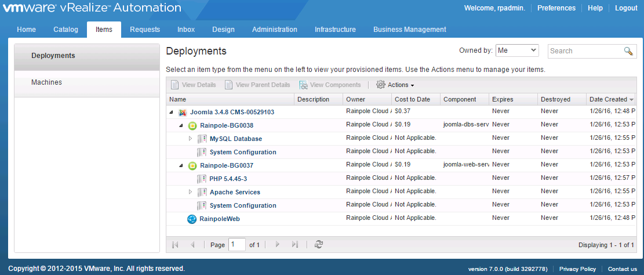Viewport: 644px width, 275px height.
Task: Sort by the Name column header
Action: pyautogui.click(x=230, y=99)
